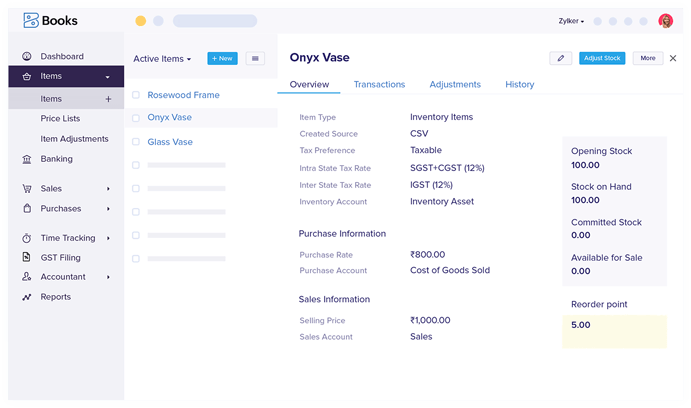This screenshot has width=691, height=408.
Task: Click the header search bar placeholder
Action: 215,21
